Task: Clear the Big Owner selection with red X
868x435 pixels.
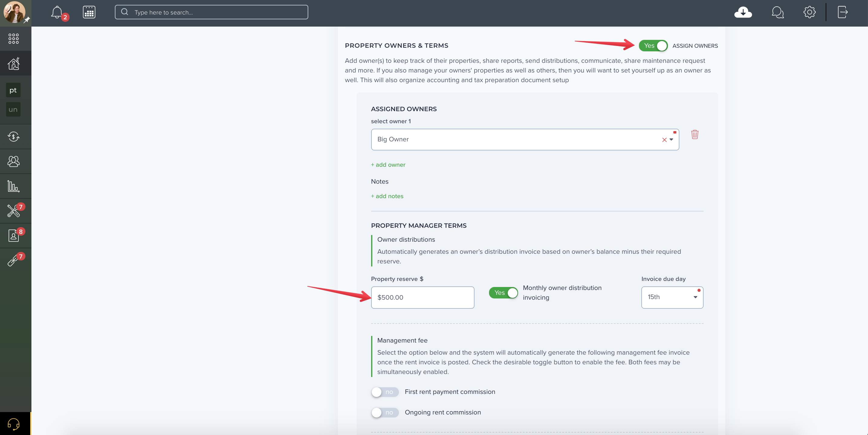Action: pyautogui.click(x=664, y=140)
